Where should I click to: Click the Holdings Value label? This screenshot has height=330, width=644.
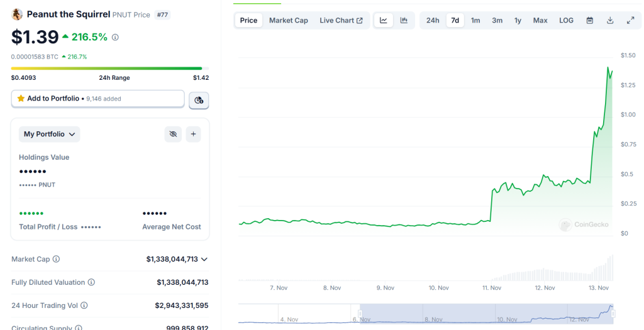click(44, 157)
